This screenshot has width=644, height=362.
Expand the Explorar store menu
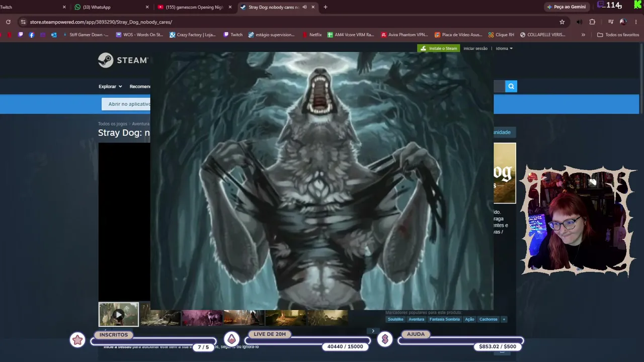coord(110,86)
